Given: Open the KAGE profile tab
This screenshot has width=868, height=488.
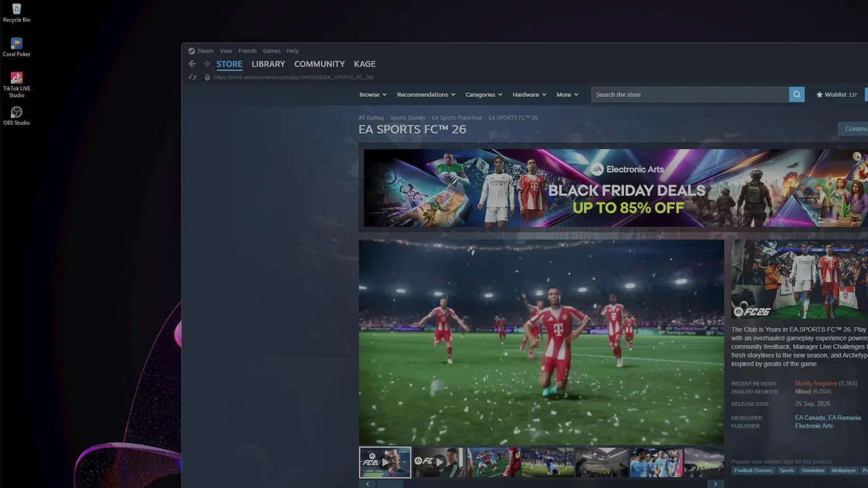Looking at the screenshot, I should 365,64.
